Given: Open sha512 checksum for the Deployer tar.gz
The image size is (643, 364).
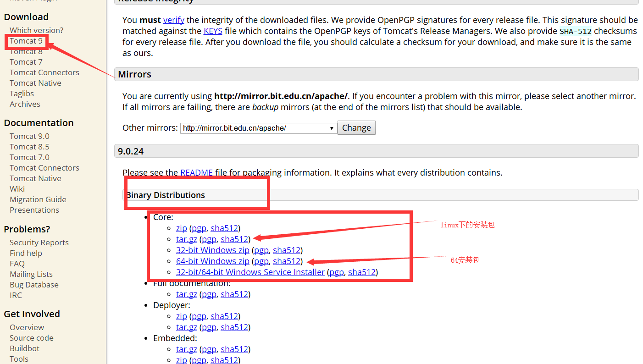Looking at the screenshot, I should [x=234, y=327].
